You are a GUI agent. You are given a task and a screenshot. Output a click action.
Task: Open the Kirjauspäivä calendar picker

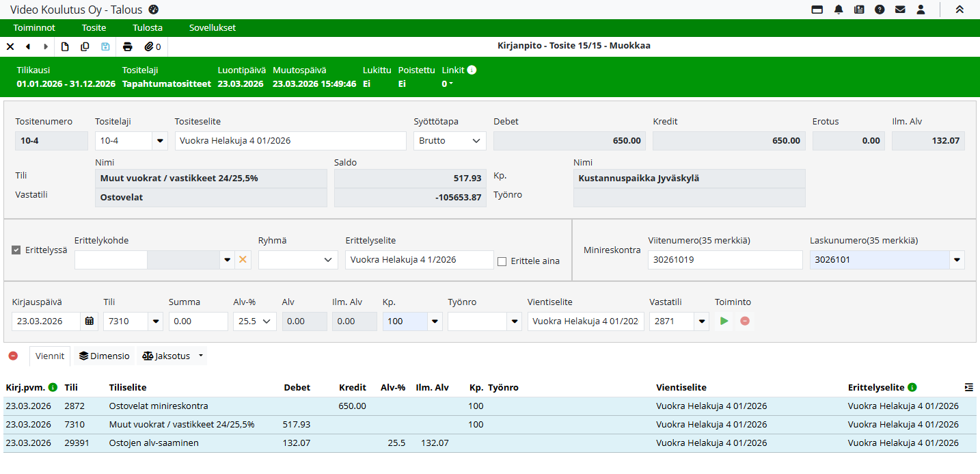[89, 321]
